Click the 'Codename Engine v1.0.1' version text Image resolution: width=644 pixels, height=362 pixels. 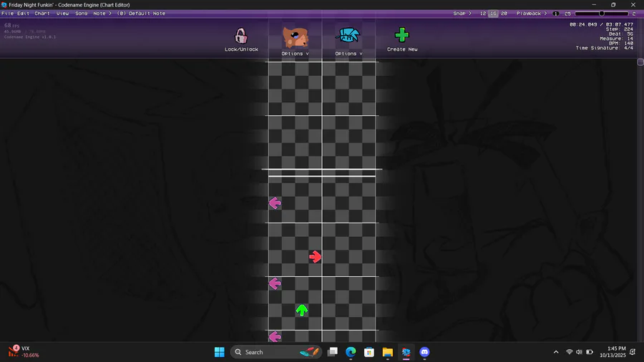tap(30, 37)
